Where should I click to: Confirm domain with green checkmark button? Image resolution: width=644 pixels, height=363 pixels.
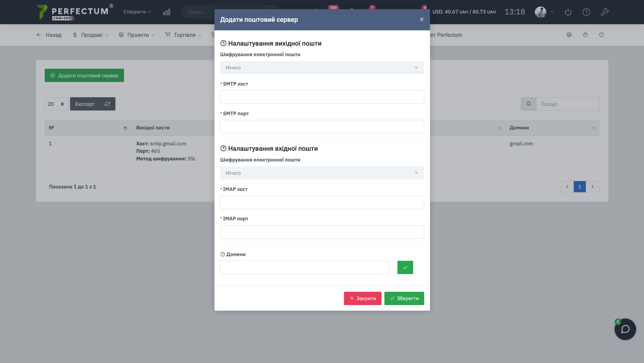click(x=405, y=268)
